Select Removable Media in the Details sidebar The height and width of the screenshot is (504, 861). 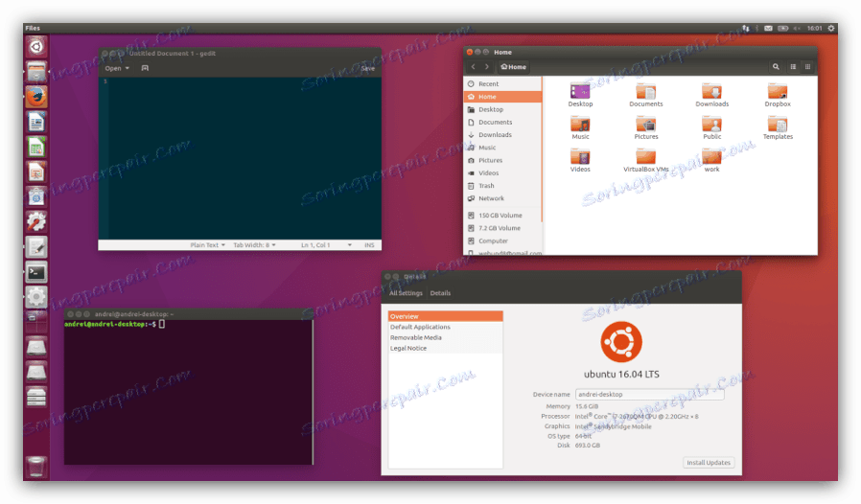(445, 337)
